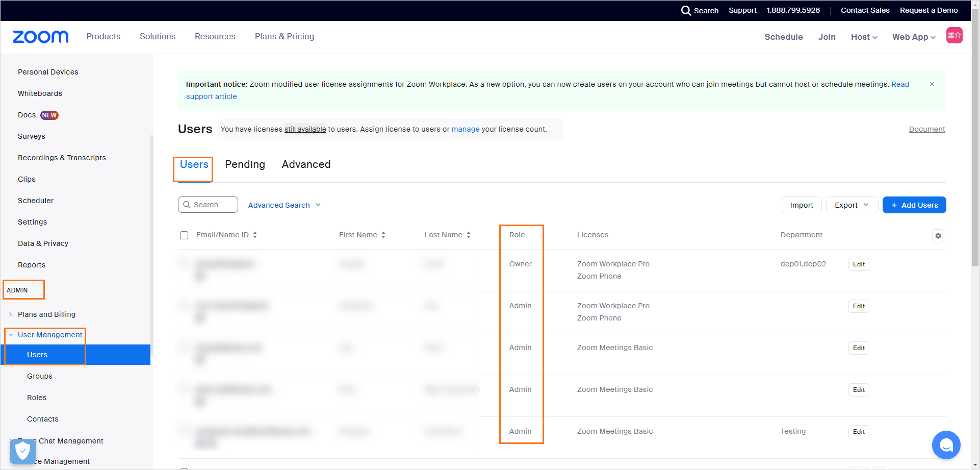Open Resources menu

point(215,37)
